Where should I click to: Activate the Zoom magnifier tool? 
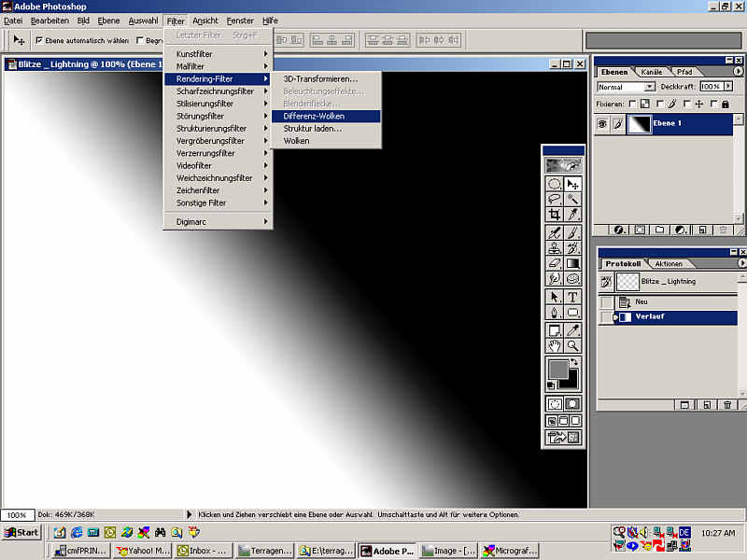click(x=572, y=345)
